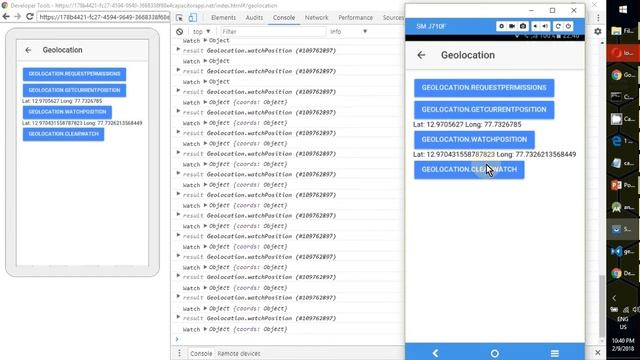
Task: Click GEOLOCATION.CLEARWATCH in the screencast preview
Action: click(63, 134)
